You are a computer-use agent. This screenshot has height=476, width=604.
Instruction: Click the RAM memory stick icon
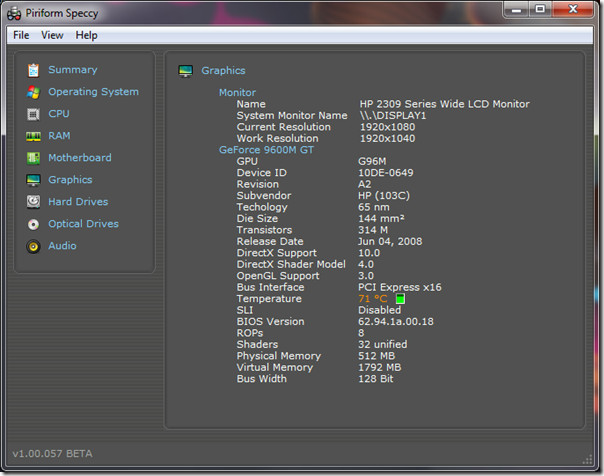pyautogui.click(x=33, y=136)
